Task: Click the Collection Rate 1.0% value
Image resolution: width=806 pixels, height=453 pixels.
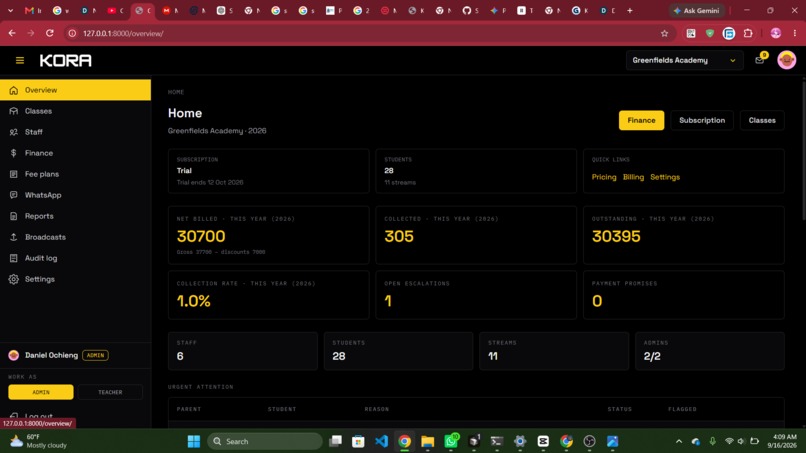Action: [x=193, y=301]
